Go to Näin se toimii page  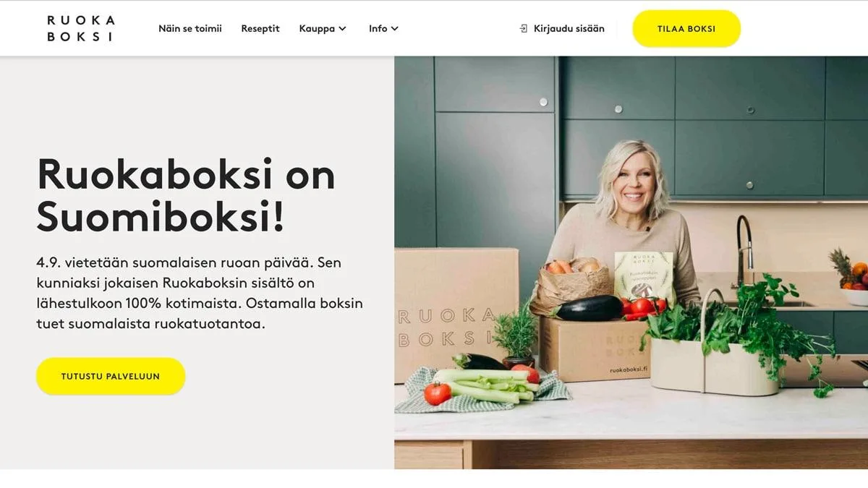[190, 29]
